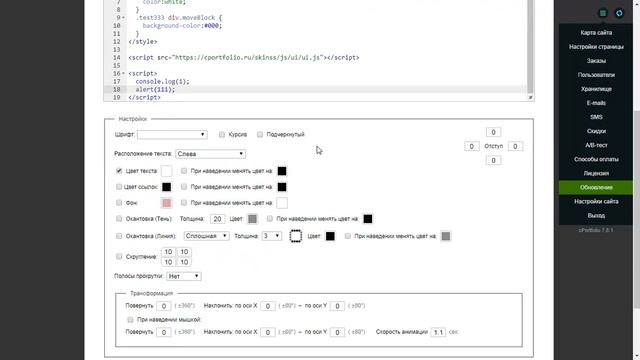Image resolution: width=640 pixels, height=360 pixels.
Task: Click the dotted border preview icon
Action: click(x=296, y=236)
